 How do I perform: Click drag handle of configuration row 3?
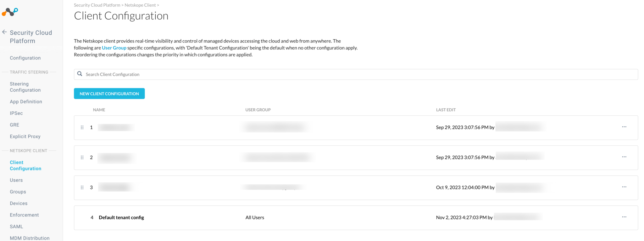tap(82, 187)
